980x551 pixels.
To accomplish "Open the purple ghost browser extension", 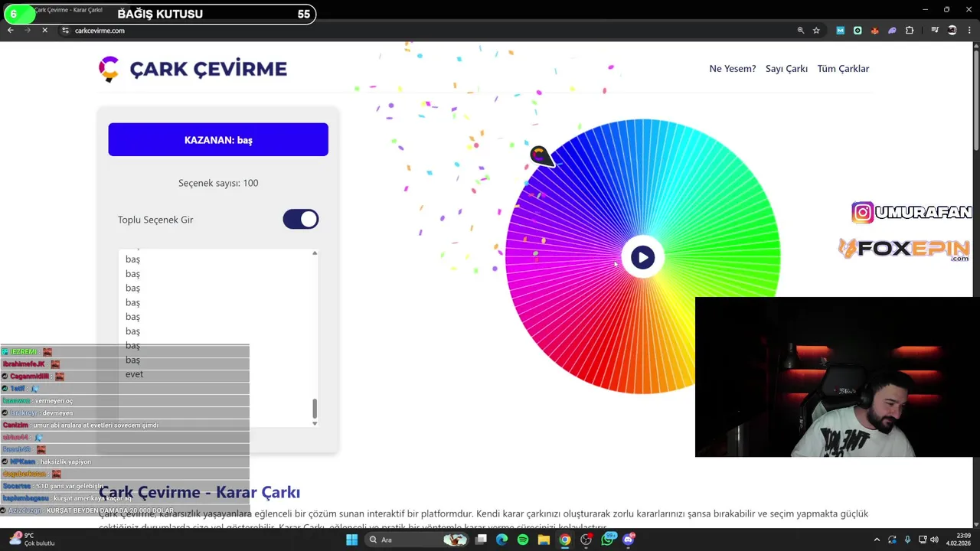I will click(x=892, y=31).
